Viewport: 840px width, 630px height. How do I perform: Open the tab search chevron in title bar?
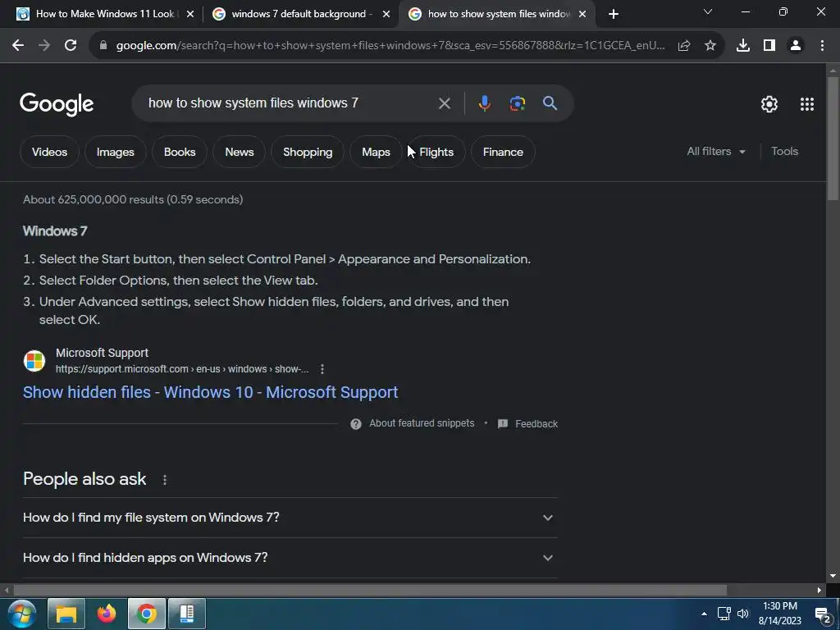708,11
